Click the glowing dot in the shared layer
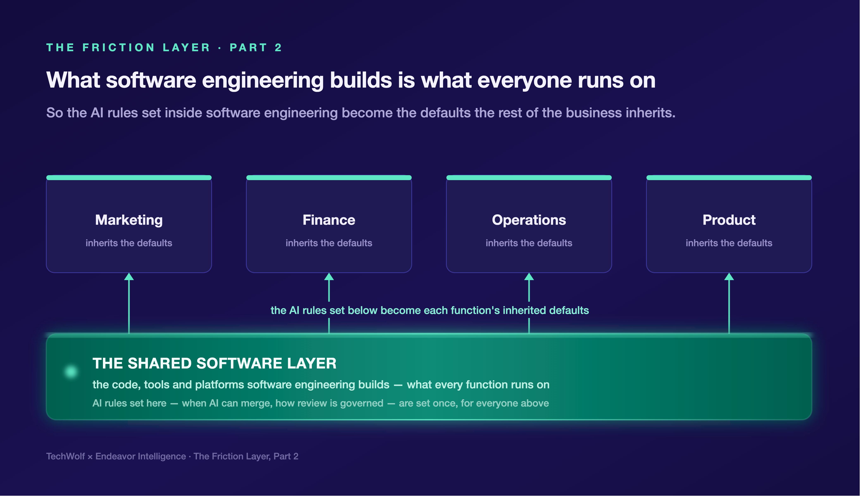Viewport: 868px width, 504px height. tap(71, 372)
